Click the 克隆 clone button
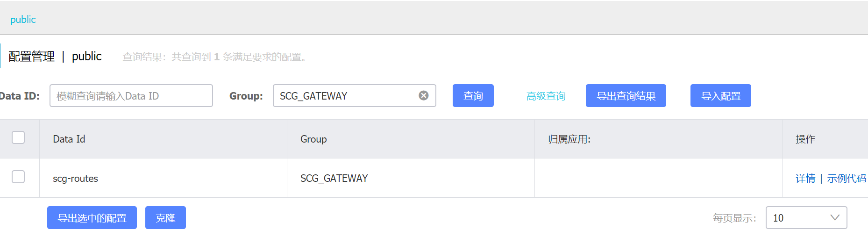The image size is (868, 237). 165,218
